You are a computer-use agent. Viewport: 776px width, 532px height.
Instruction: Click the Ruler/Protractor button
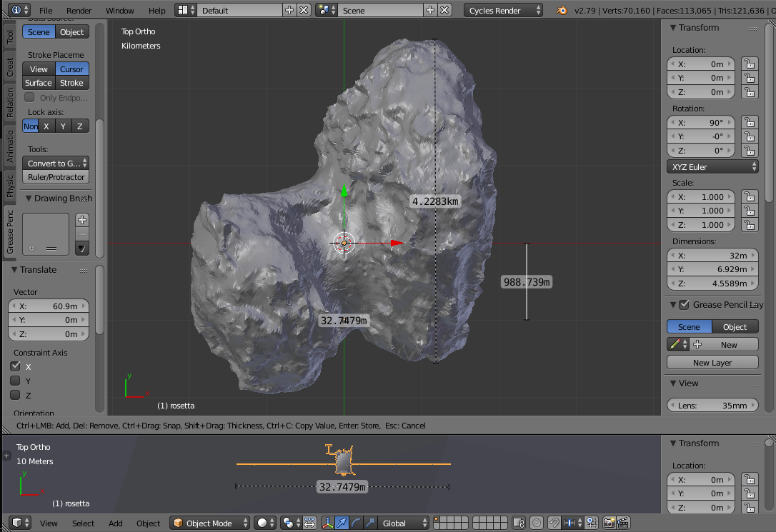point(56,177)
